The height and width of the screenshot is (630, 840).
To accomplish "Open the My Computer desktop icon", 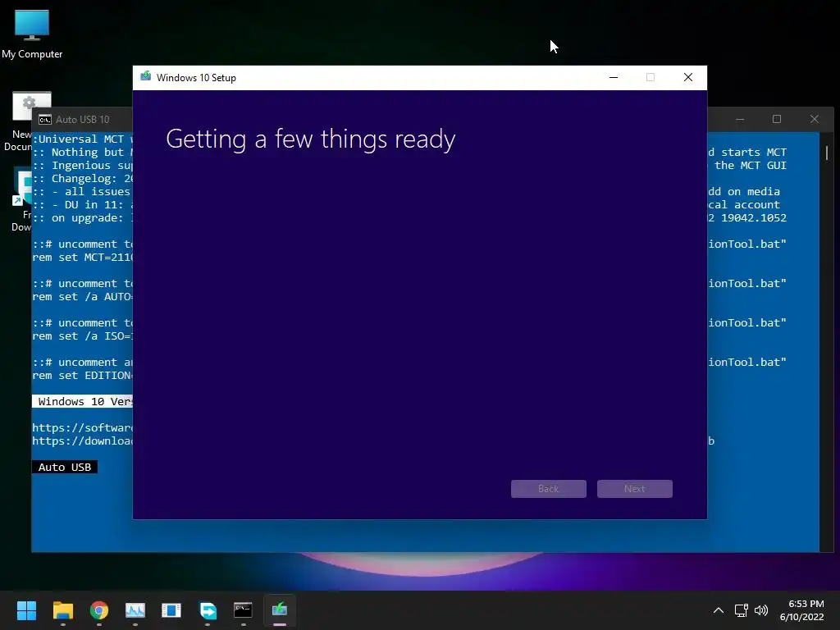I will coord(32,34).
